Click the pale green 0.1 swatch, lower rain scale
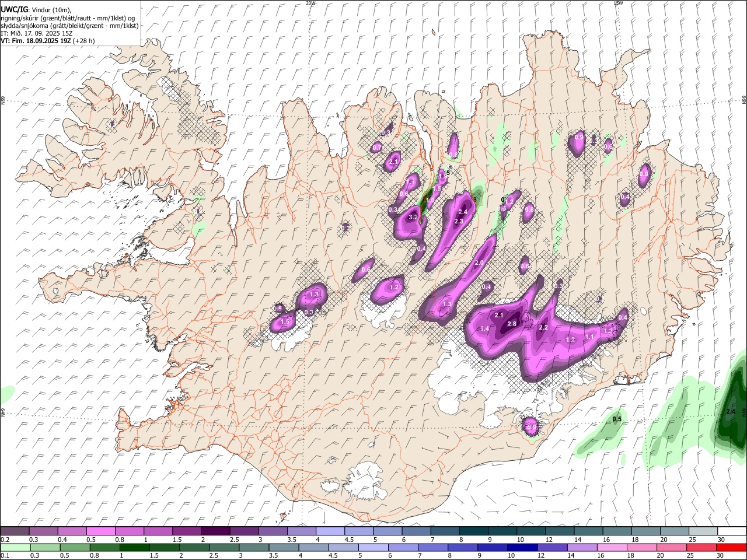The width and height of the screenshot is (747, 560). (x=15, y=547)
